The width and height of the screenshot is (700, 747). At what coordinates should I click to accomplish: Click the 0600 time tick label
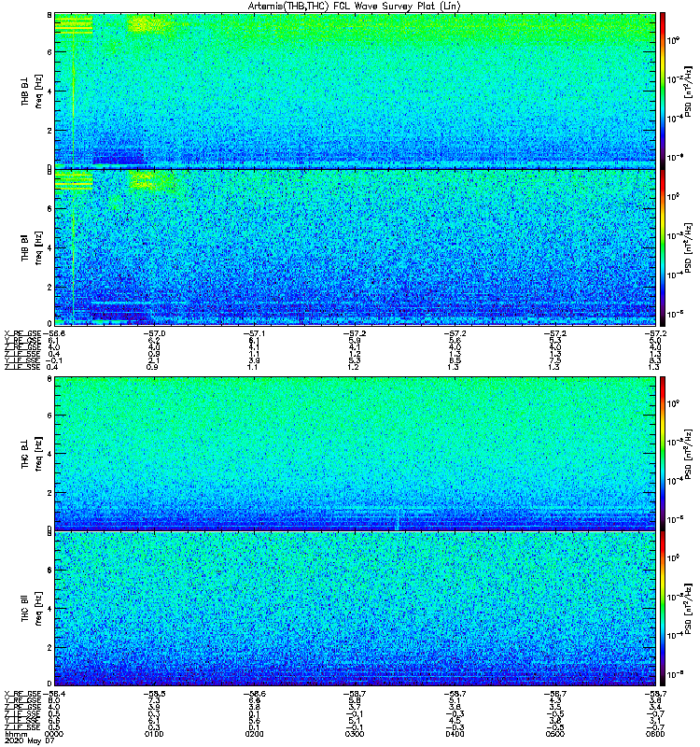tap(655, 734)
